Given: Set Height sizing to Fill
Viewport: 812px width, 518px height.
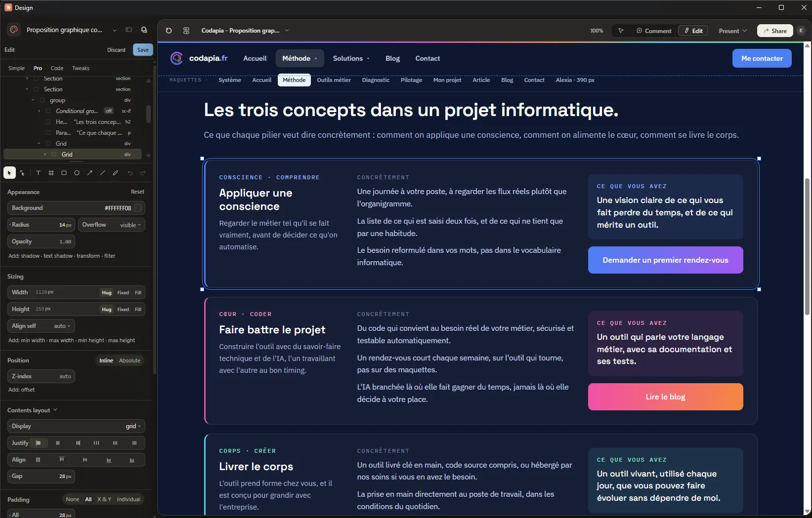Looking at the screenshot, I should tap(138, 310).
